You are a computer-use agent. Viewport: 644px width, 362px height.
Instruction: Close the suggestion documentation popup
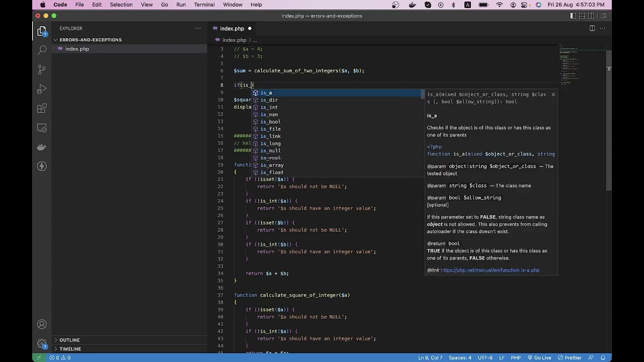point(553,95)
